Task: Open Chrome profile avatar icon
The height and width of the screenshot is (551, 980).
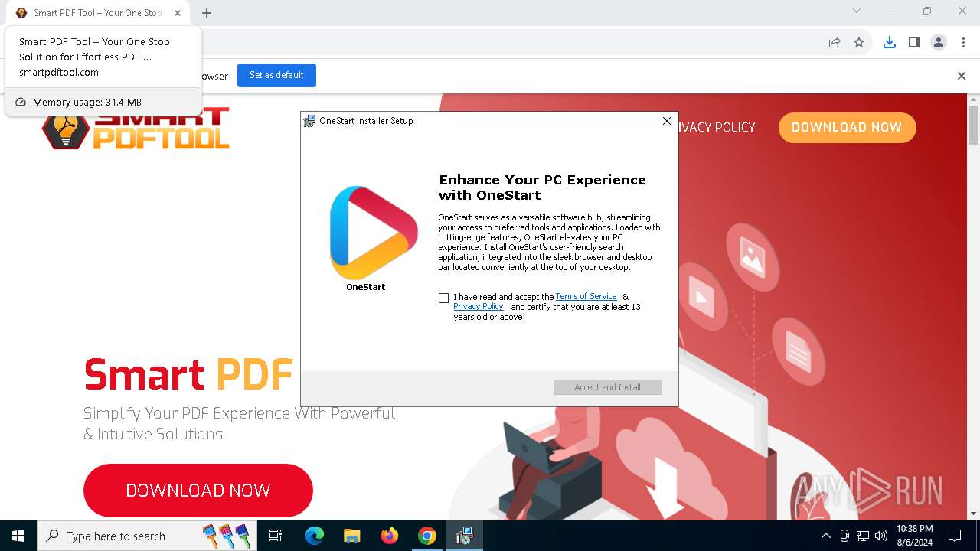Action: tap(939, 43)
